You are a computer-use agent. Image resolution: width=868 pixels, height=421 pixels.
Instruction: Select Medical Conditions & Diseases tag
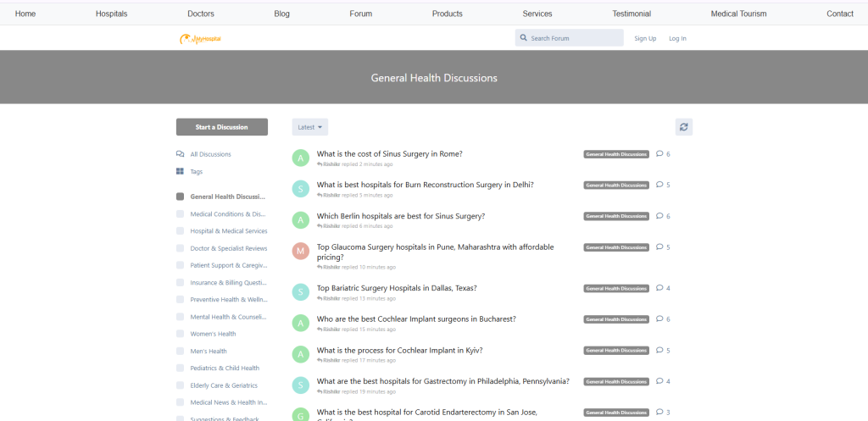coord(221,213)
